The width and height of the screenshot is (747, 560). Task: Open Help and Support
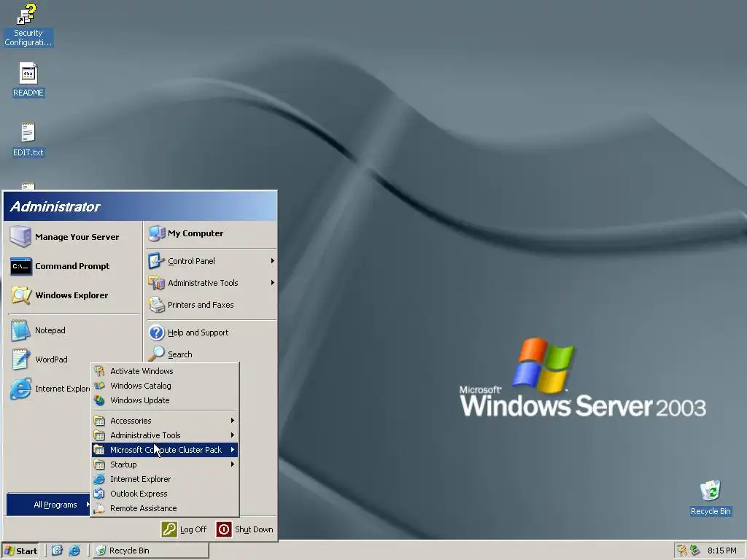click(212, 332)
